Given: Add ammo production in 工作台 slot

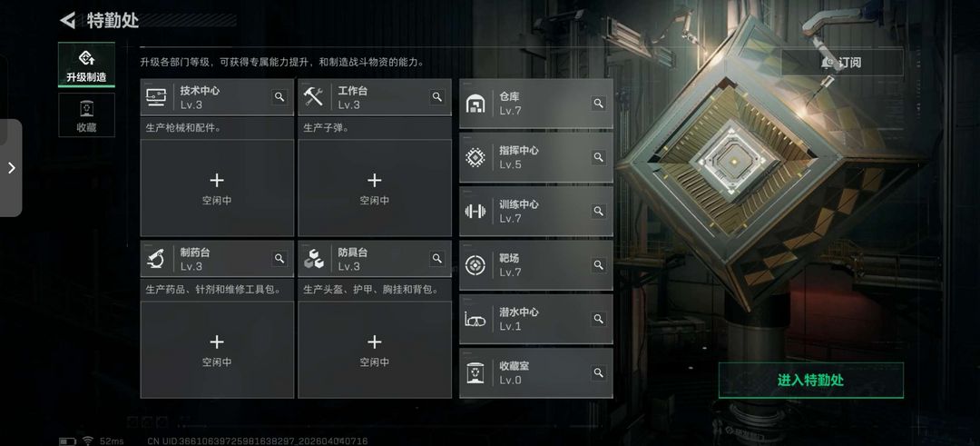Looking at the screenshot, I should coord(375,188).
